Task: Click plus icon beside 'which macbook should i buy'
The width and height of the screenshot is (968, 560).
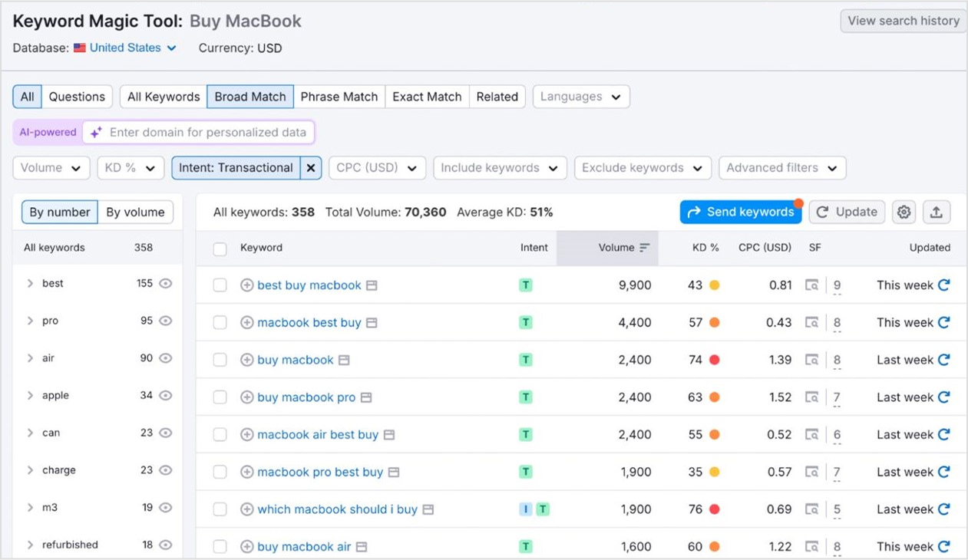Action: (x=247, y=509)
